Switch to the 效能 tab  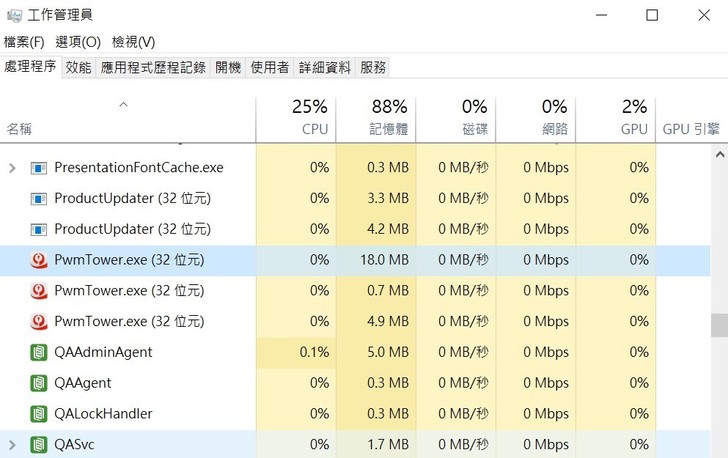point(78,67)
